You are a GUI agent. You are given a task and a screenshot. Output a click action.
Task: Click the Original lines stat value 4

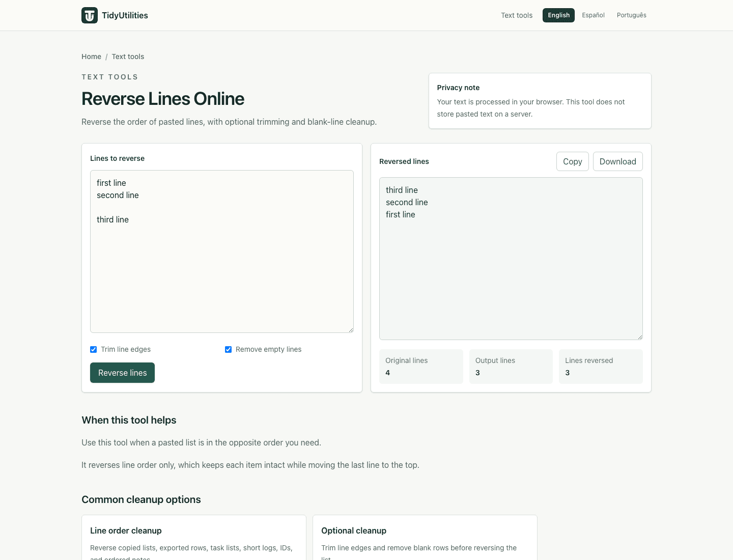coord(388,373)
